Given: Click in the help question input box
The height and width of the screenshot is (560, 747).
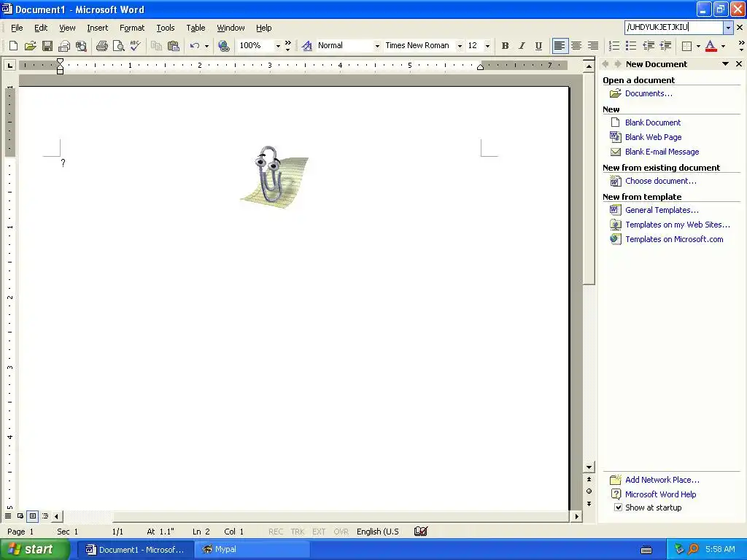Looking at the screenshot, I should tap(673, 28).
